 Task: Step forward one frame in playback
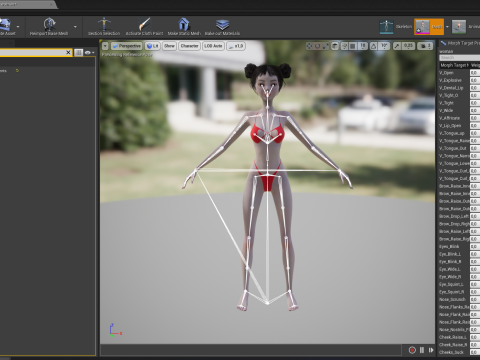(x=431, y=350)
